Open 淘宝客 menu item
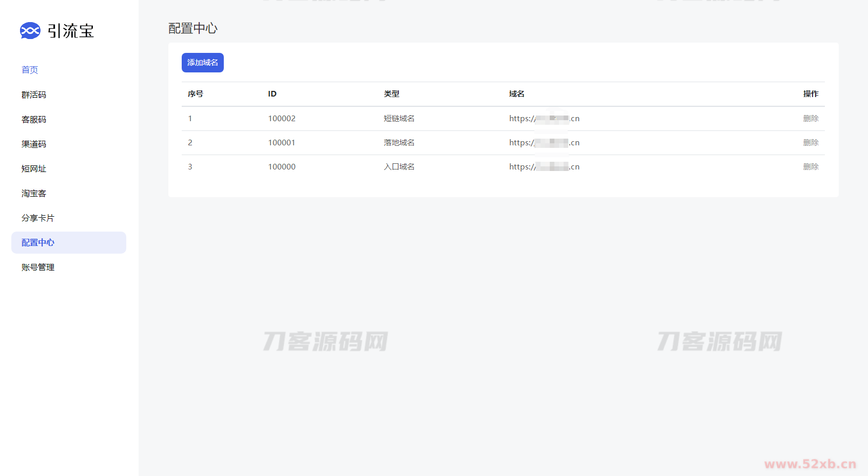Image resolution: width=868 pixels, height=476 pixels. coord(34,194)
